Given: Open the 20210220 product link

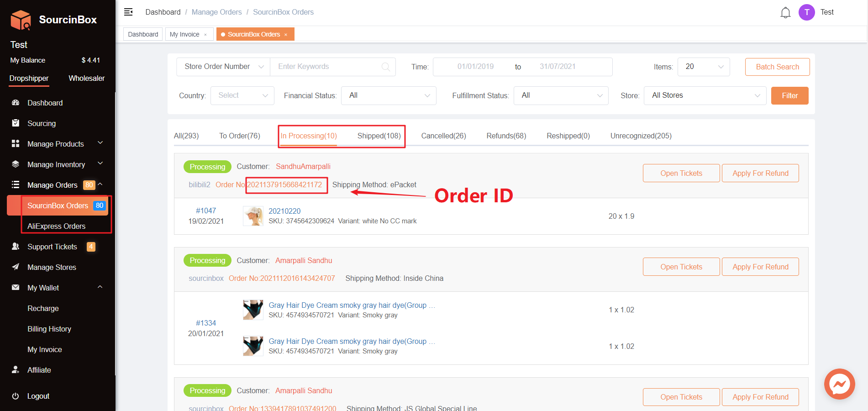Looking at the screenshot, I should (284, 211).
